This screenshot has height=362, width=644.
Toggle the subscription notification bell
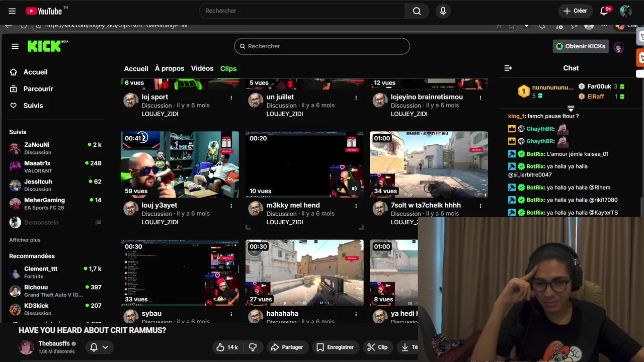pos(99,347)
